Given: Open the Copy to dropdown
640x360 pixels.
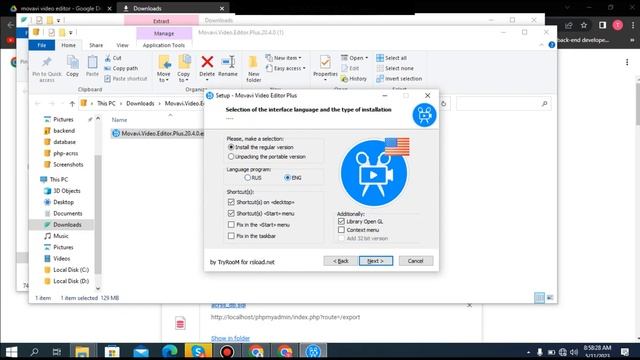Looking at the screenshot, I should tap(183, 77).
